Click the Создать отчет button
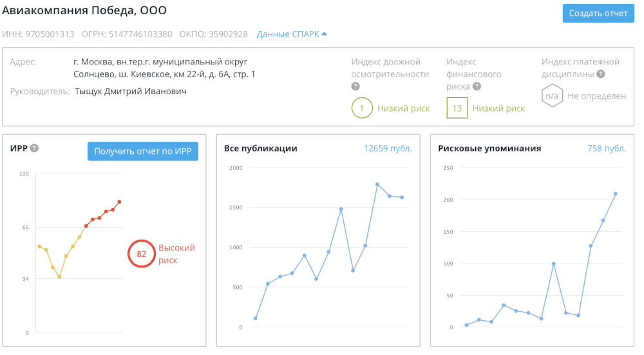 pyautogui.click(x=598, y=13)
